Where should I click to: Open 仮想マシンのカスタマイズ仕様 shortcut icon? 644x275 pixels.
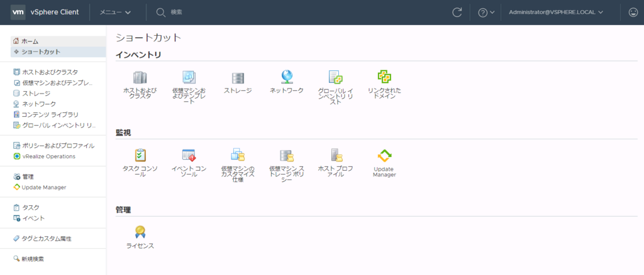[x=238, y=155]
